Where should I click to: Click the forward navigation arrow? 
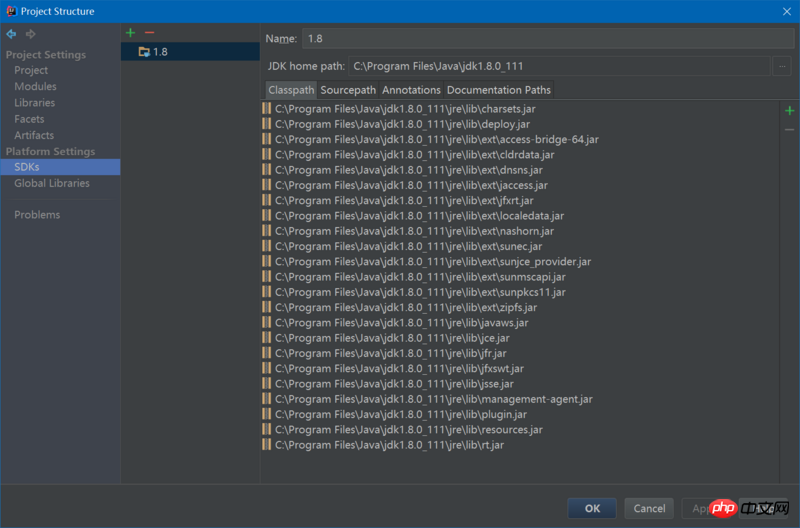[x=30, y=34]
